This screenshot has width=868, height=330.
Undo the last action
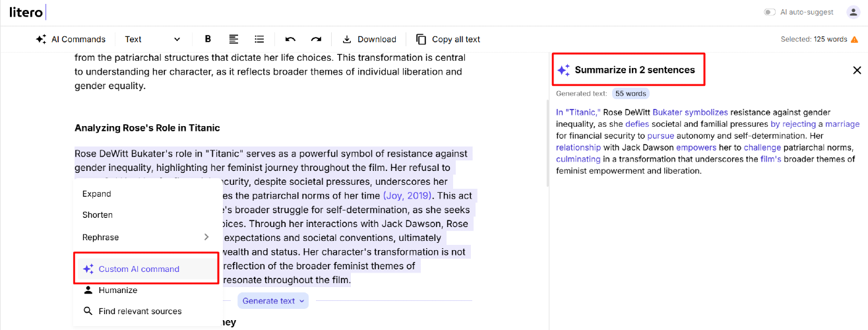(x=290, y=39)
